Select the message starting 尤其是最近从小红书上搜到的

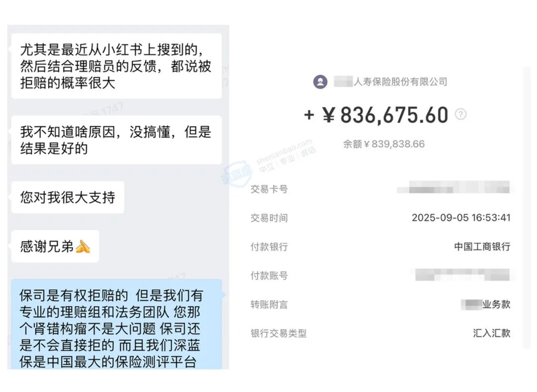(116, 66)
